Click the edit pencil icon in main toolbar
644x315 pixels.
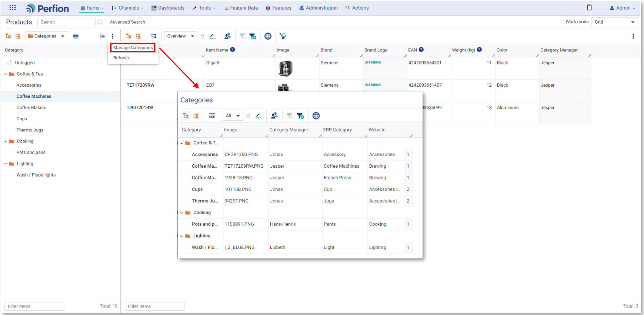212,36
